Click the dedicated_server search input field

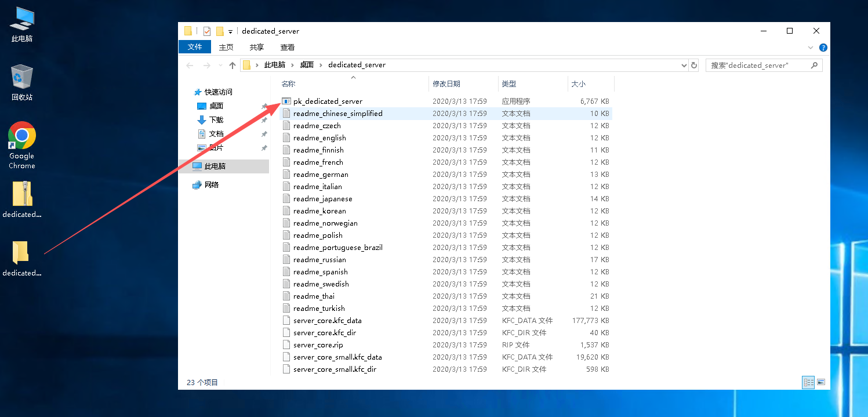(757, 66)
